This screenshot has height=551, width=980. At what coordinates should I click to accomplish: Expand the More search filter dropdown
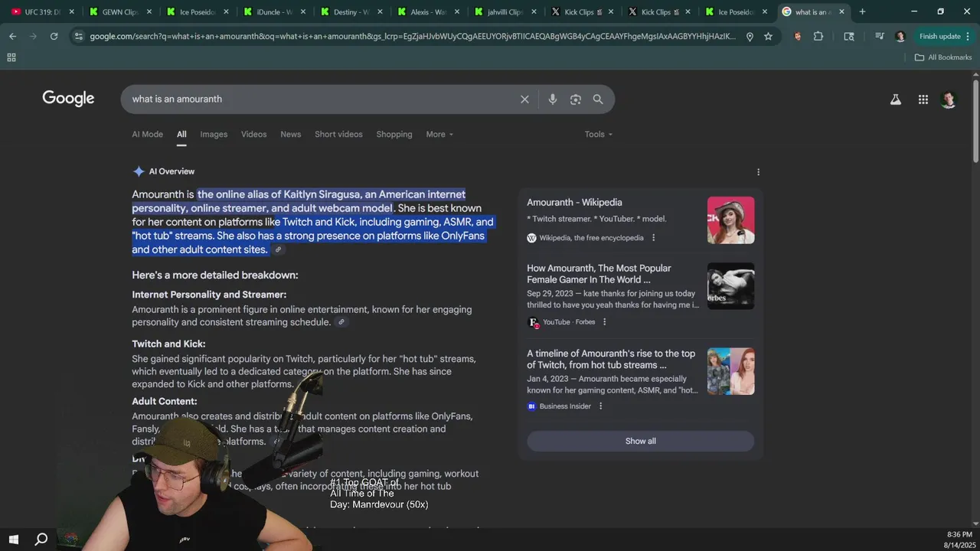(439, 135)
